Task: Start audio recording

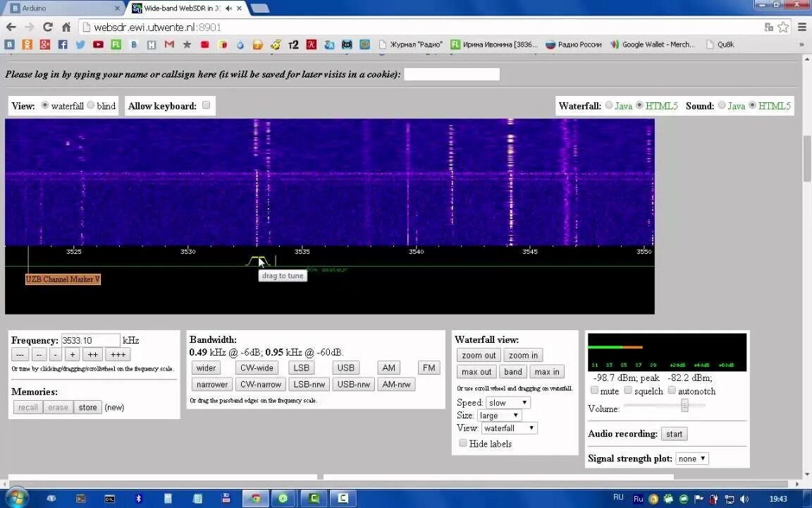Action: (x=674, y=434)
